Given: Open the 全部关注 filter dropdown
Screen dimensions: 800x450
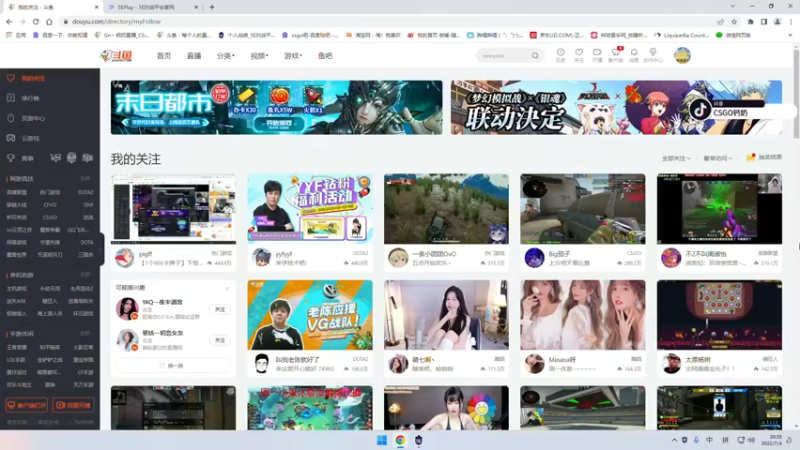Looking at the screenshot, I should (x=676, y=158).
